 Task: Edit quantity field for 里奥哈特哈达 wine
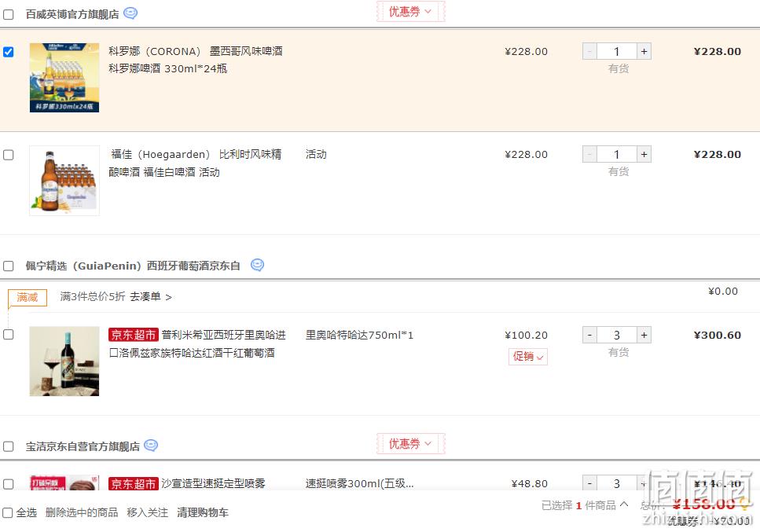click(616, 335)
